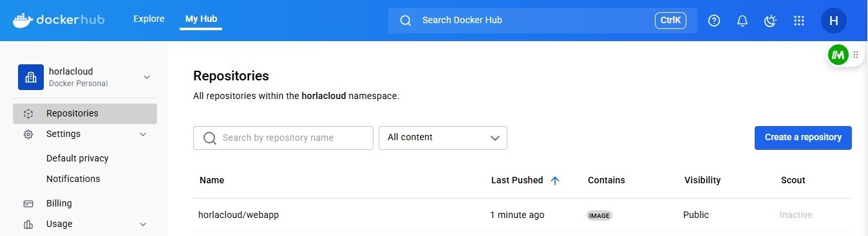Image resolution: width=868 pixels, height=236 pixels.
Task: Open the apps grid icon
Action: pos(799,21)
